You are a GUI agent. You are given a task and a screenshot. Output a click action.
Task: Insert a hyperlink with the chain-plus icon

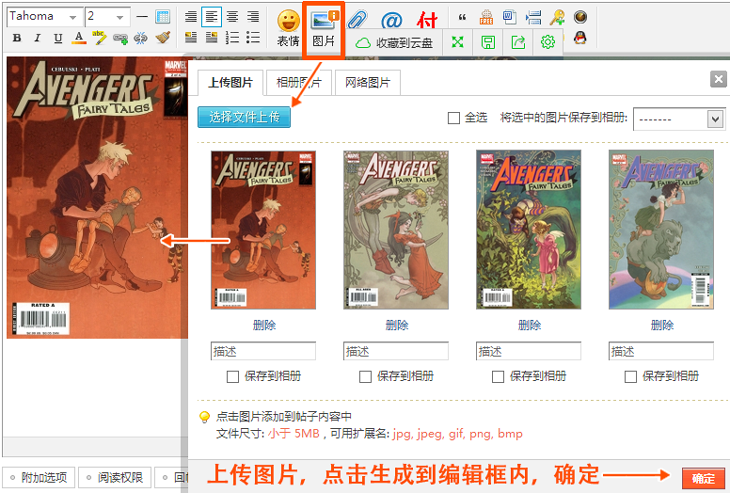(120, 38)
